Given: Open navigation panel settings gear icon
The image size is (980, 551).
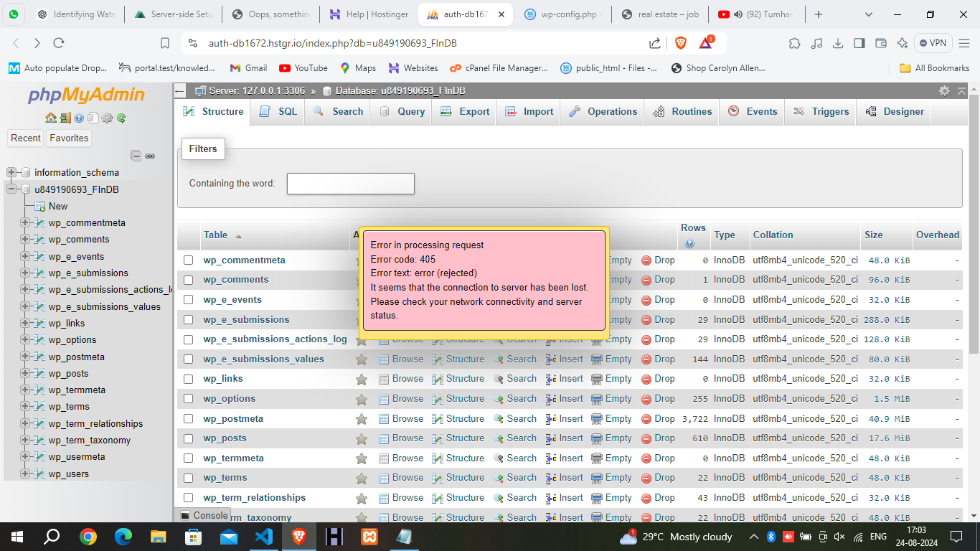Looking at the screenshot, I should pos(107,118).
